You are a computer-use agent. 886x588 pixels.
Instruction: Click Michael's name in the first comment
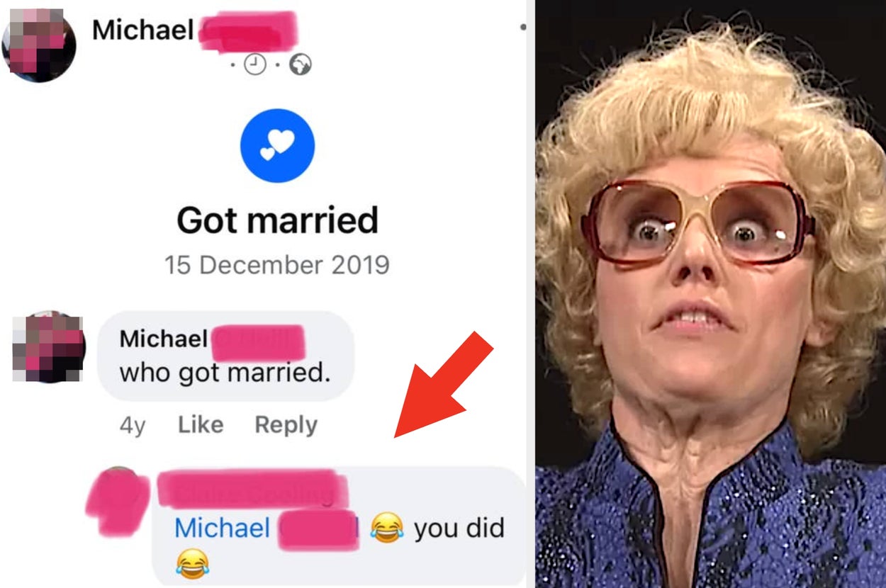tap(163, 339)
